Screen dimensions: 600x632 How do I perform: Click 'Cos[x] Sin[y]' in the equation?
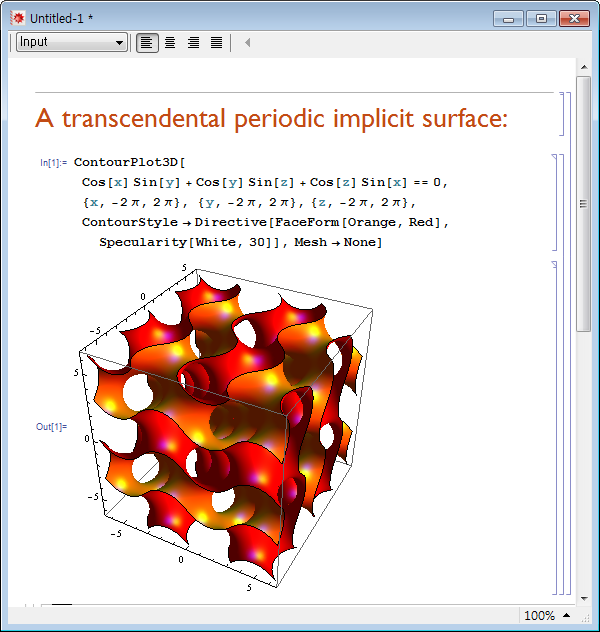[x=131, y=182]
